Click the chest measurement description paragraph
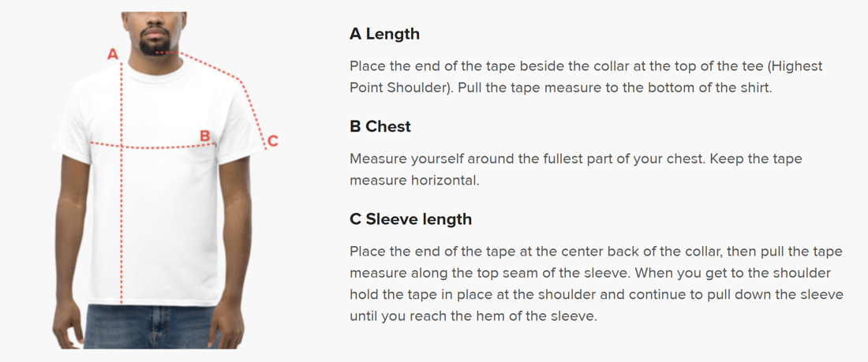 (575, 169)
